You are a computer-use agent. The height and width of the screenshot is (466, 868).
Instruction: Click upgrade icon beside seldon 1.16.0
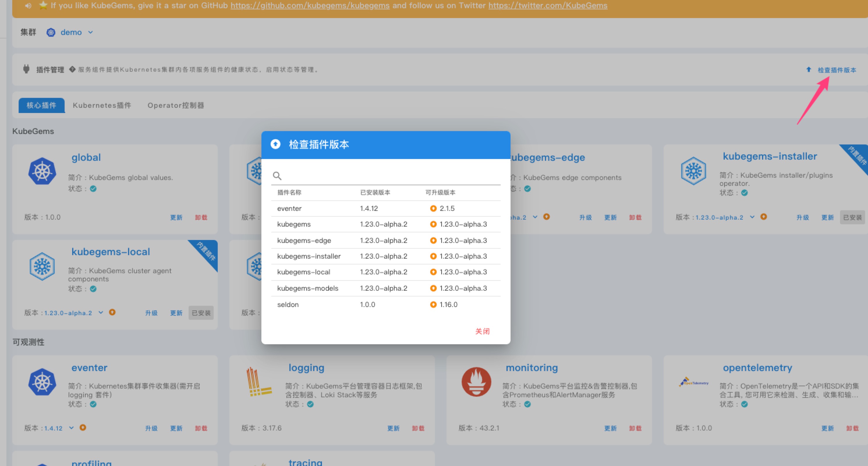[433, 304]
